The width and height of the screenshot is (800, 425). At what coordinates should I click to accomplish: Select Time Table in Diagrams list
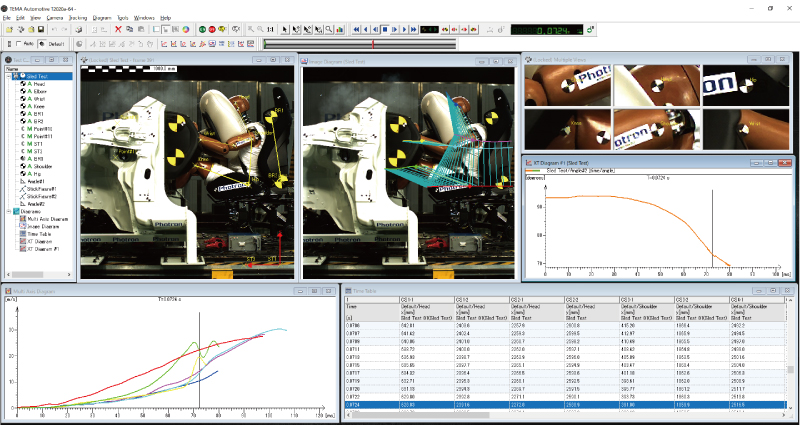coord(37,233)
